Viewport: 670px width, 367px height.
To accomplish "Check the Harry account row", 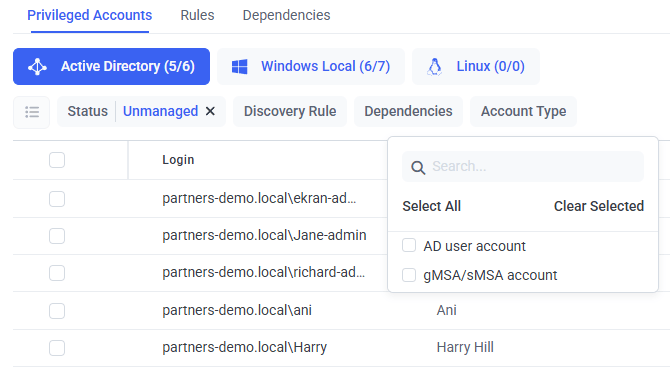I will [57, 348].
